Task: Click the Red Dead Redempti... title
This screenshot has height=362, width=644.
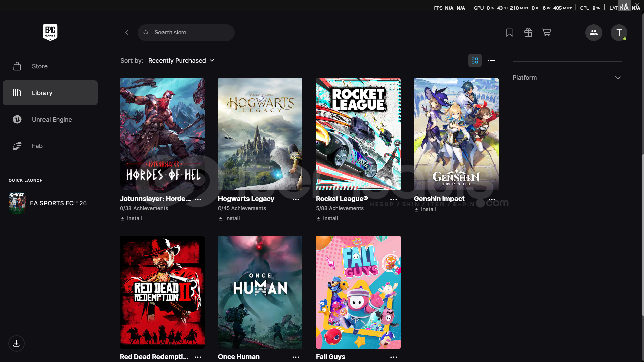Action: (x=154, y=357)
